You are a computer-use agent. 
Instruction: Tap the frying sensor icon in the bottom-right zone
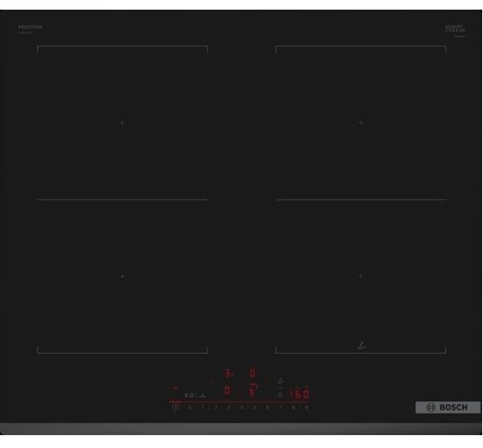click(x=360, y=347)
